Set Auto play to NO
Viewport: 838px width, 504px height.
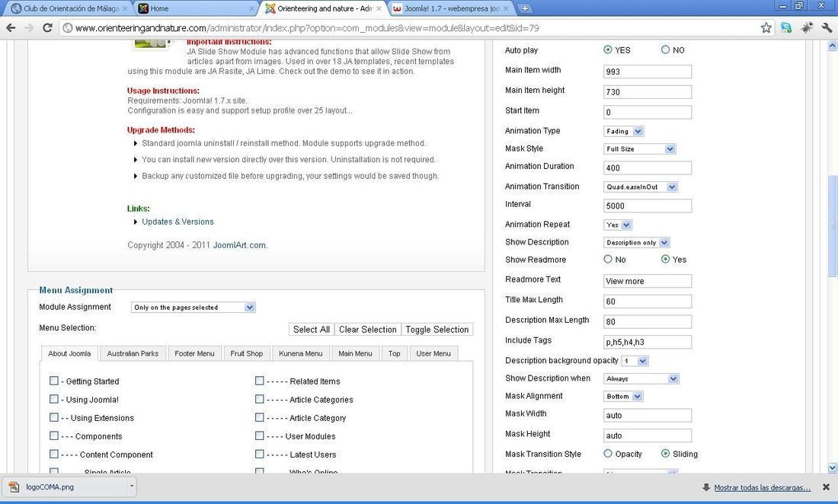pos(665,49)
